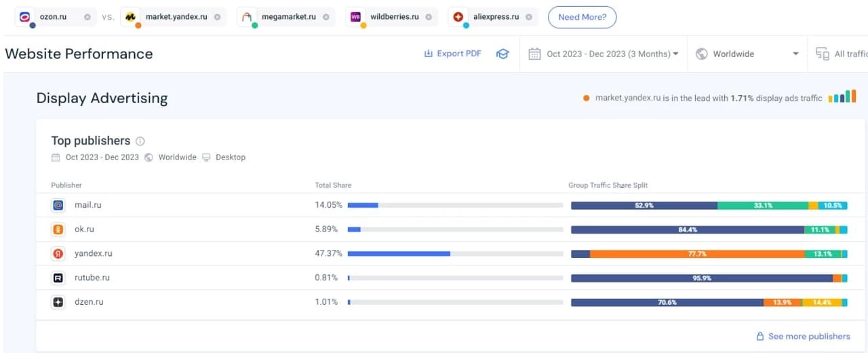The width and height of the screenshot is (868, 353).
Task: Click the rutube.ru publisher icon
Action: pyautogui.click(x=58, y=278)
